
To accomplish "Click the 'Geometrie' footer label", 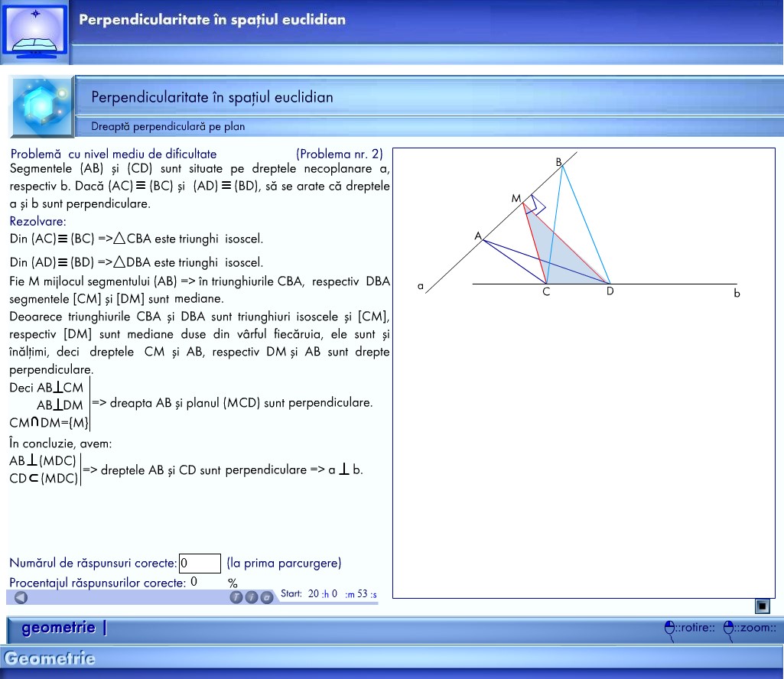I will coord(50,658).
